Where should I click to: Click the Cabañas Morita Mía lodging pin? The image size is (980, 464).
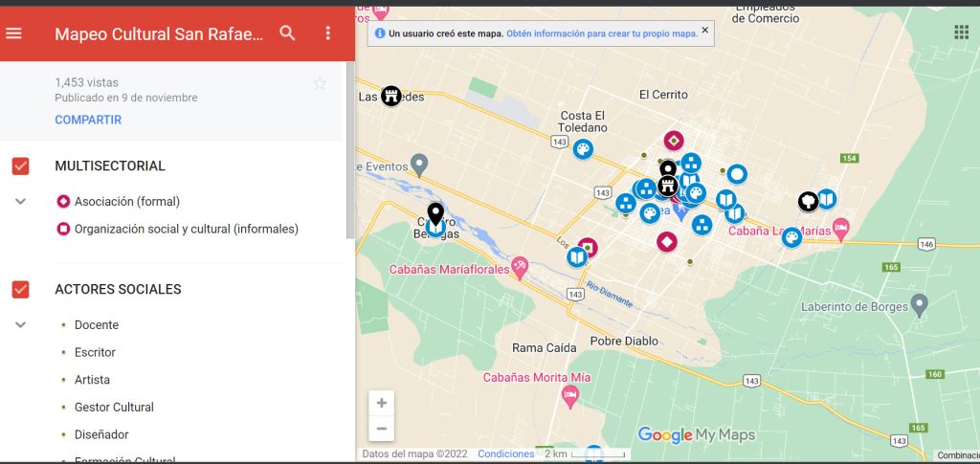pos(570,396)
